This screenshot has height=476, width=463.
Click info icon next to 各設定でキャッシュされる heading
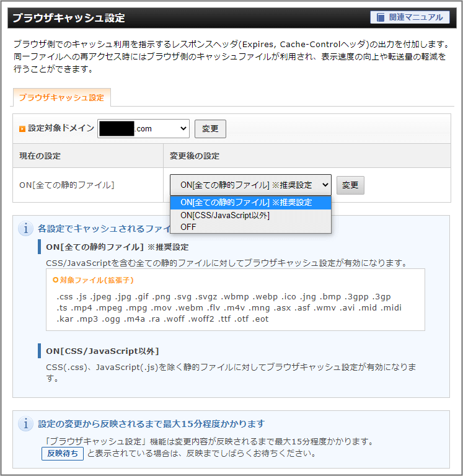(25, 229)
